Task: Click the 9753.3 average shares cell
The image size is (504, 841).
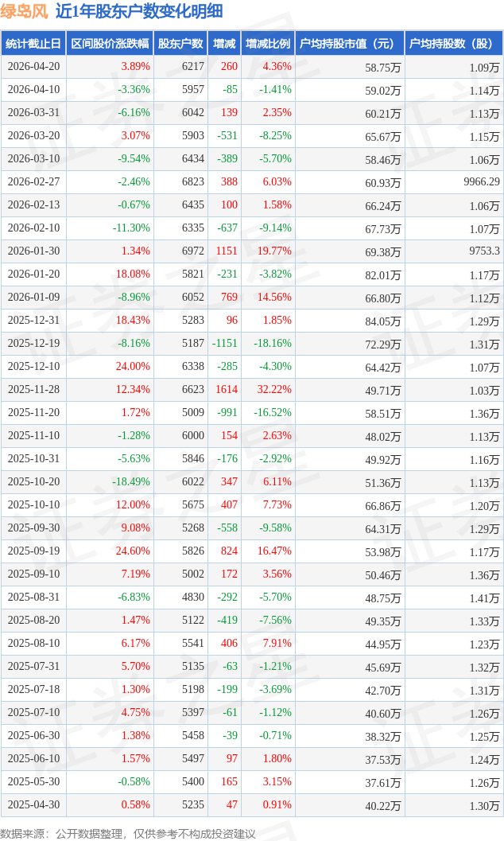Action: [485, 251]
